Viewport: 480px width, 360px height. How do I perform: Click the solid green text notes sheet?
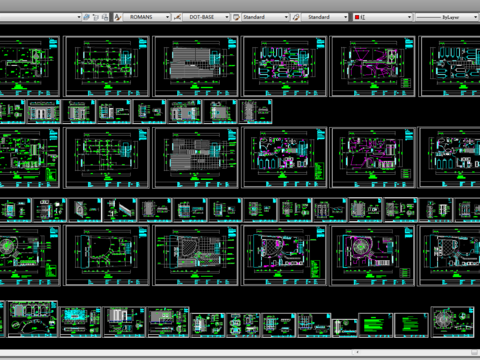(375, 325)
